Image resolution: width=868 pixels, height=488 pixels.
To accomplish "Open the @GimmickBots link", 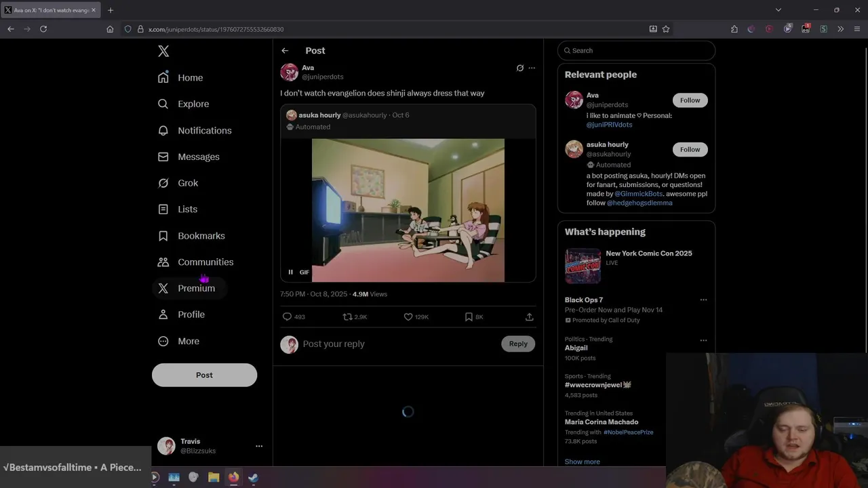I will point(638,194).
